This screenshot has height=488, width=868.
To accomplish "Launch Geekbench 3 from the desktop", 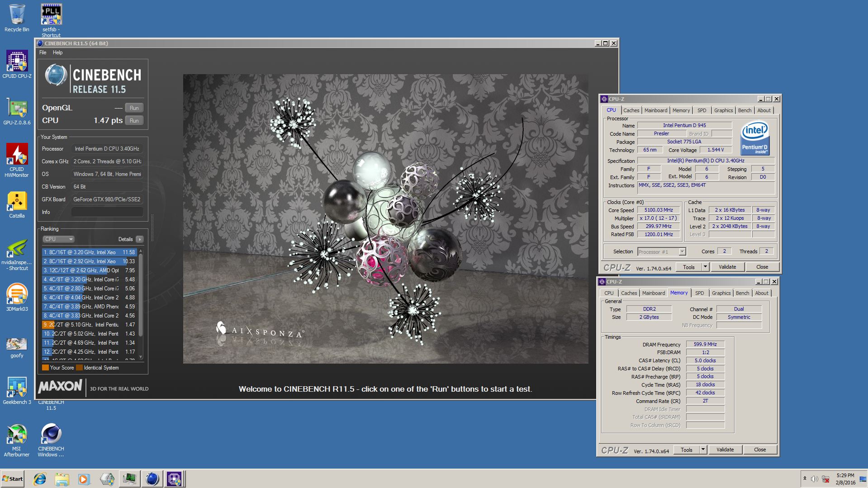I will coord(17,391).
